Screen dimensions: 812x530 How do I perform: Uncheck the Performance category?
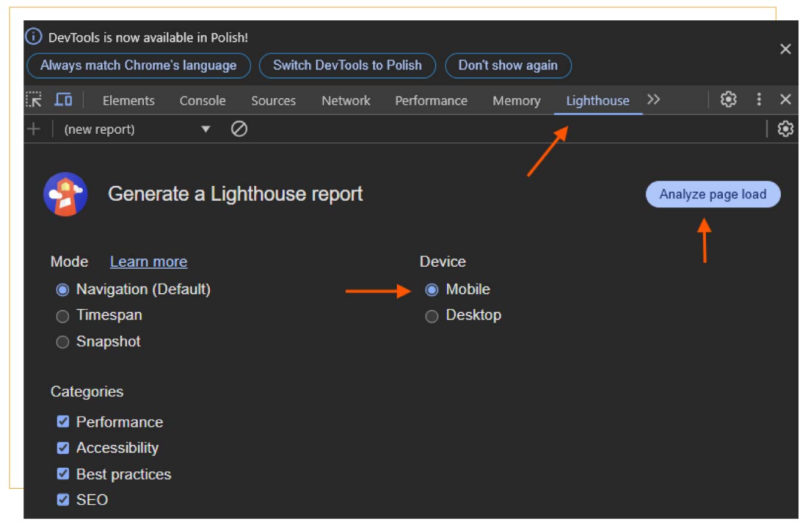coord(63,421)
